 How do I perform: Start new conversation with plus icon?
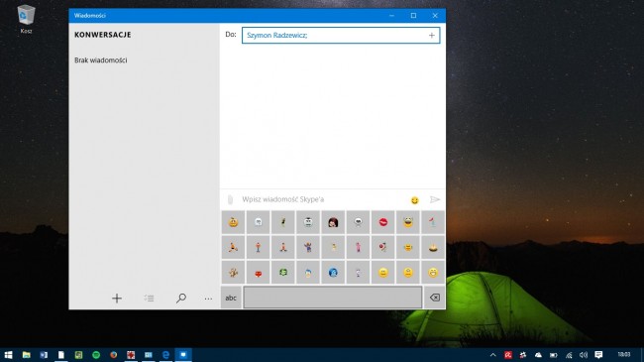point(117,299)
